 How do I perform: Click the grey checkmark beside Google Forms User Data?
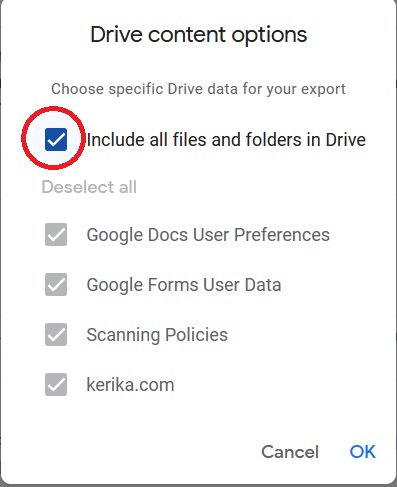coord(56,285)
